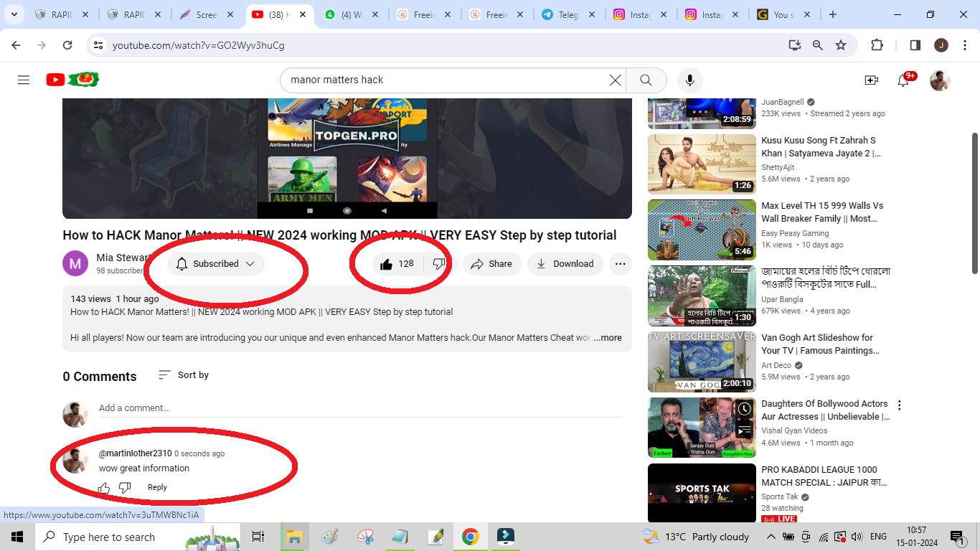Show hidden system tray icons
This screenshot has height=551, width=980.
(771, 537)
